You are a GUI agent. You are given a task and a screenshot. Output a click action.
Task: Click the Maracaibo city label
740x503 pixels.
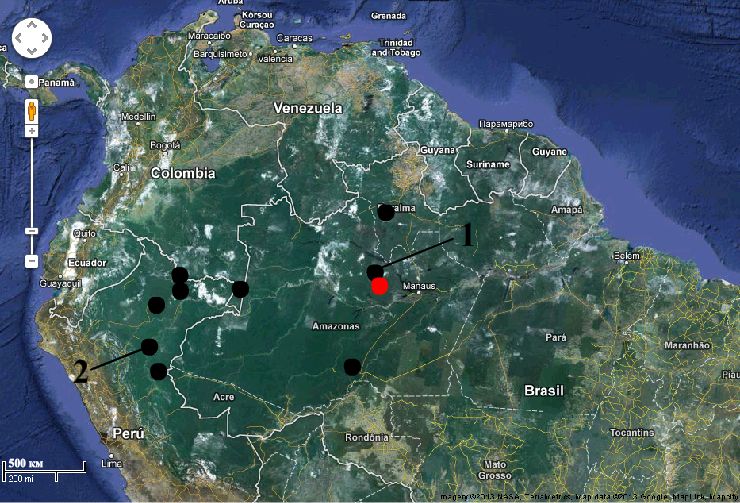click(210, 36)
